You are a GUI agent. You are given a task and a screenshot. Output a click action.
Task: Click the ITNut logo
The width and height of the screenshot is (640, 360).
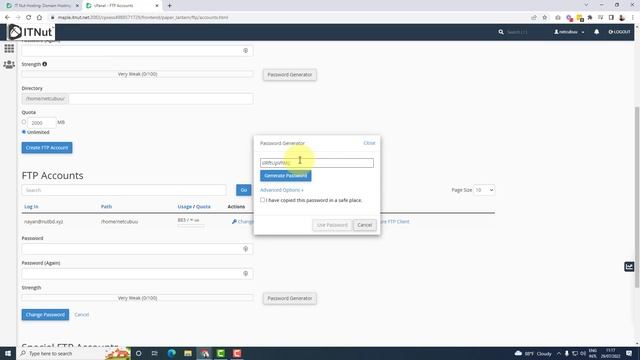coord(31,32)
